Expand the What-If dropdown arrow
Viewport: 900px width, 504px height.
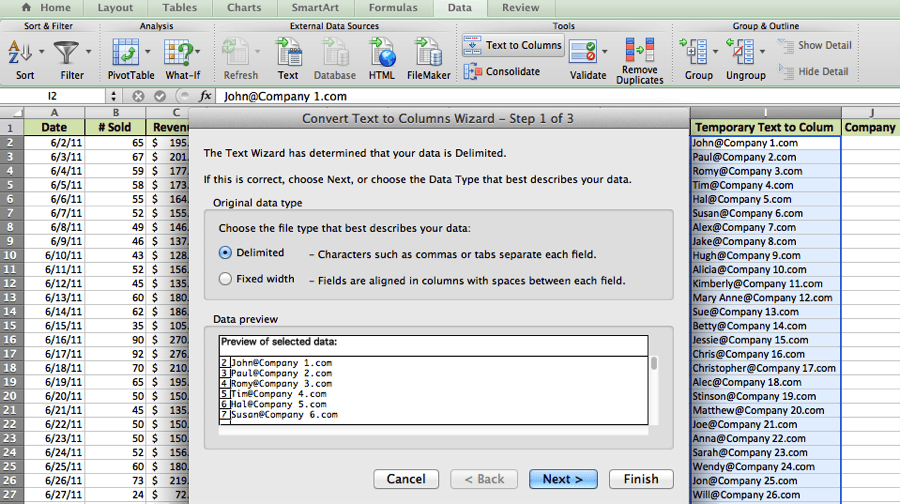coord(199,51)
